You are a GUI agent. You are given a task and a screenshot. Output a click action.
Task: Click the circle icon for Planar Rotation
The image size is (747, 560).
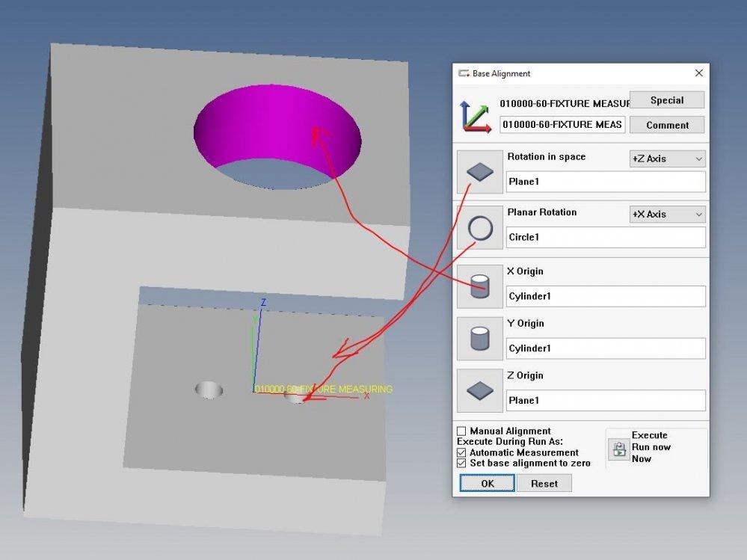point(479,228)
